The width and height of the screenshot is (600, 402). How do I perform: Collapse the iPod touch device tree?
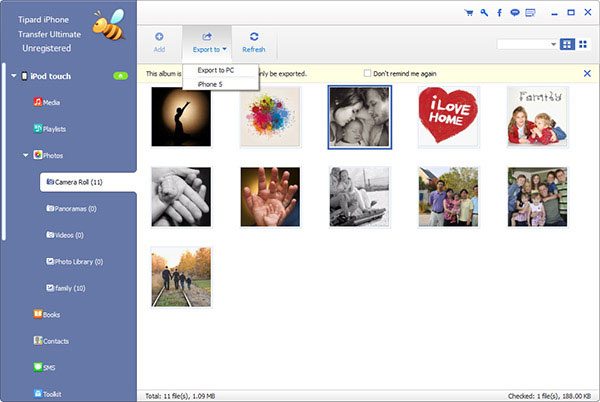[x=14, y=76]
